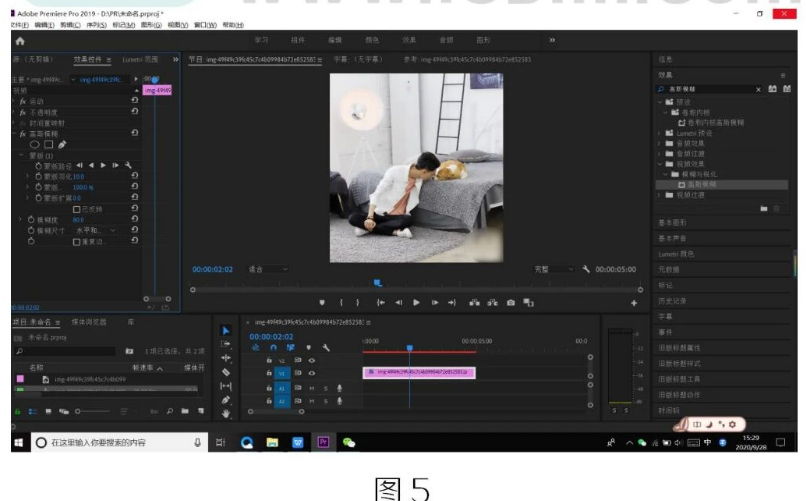The image size is (806, 501).
Task: Open the 适合 zoom level dropdown
Action: pyautogui.click(x=268, y=269)
